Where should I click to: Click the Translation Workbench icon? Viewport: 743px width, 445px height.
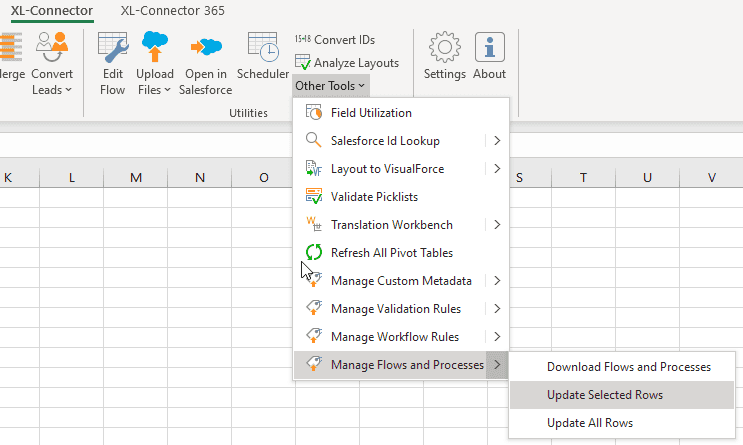tap(314, 224)
